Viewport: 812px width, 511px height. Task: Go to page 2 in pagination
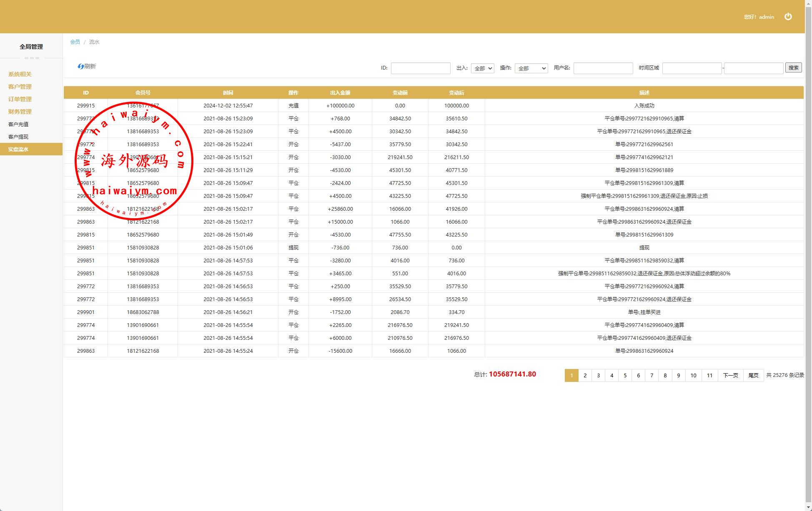tap(585, 375)
